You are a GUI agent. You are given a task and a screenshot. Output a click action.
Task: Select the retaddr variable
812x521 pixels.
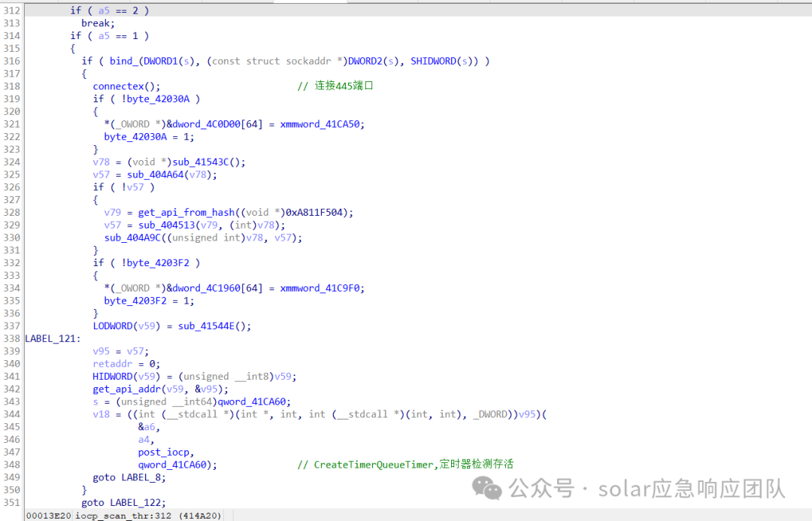point(112,364)
